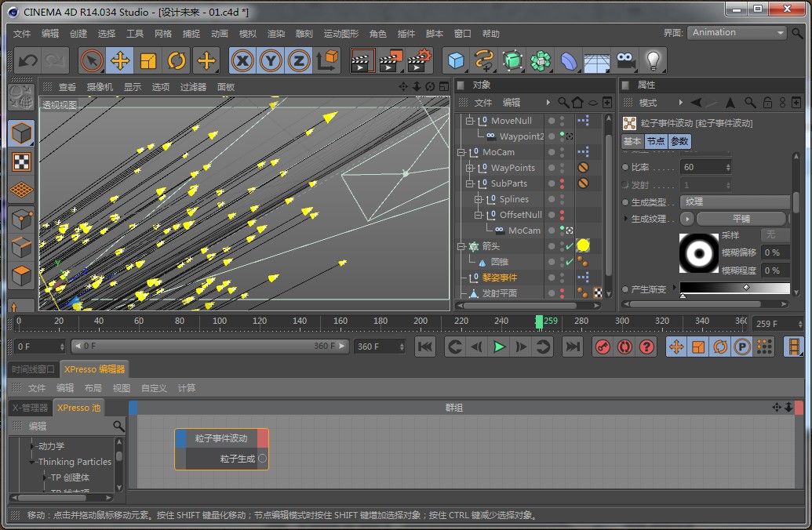Click the Undo arrow icon
The image size is (812, 530).
pos(27,61)
